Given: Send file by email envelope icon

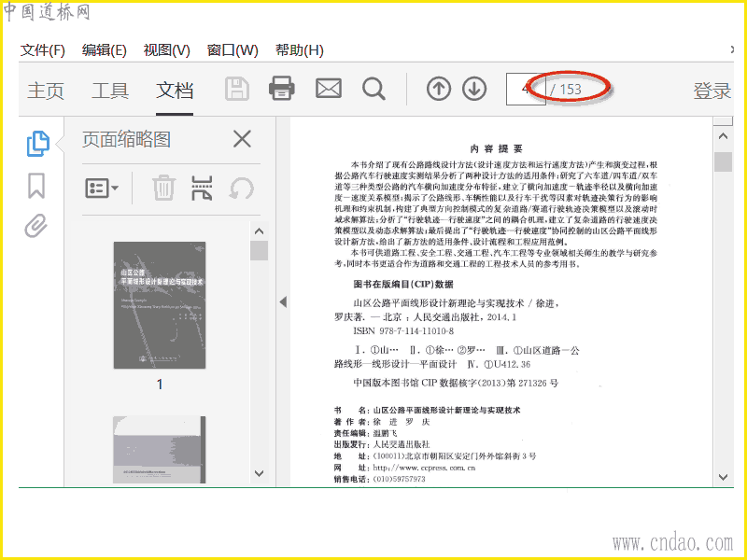Looking at the screenshot, I should click(329, 89).
